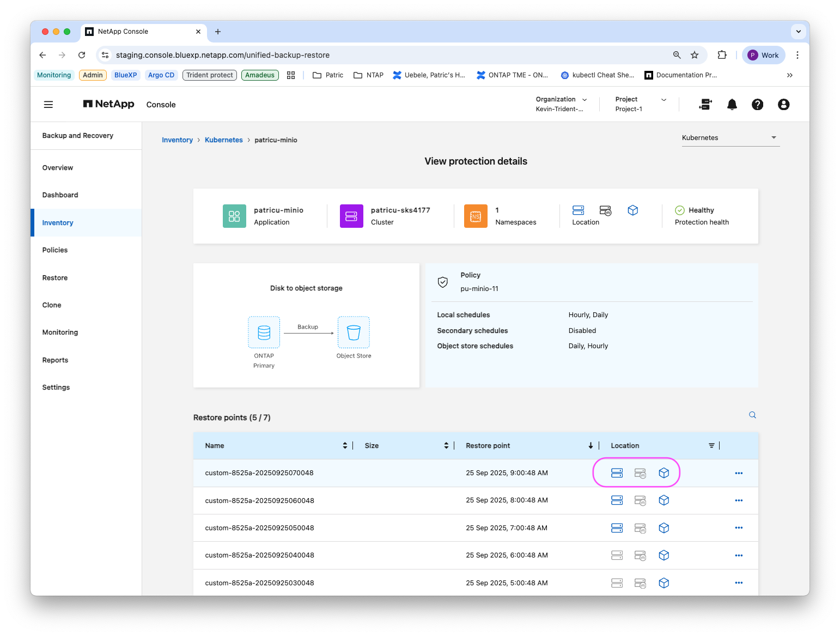
Task: Sort restore points by Name column
Action: 345,446
